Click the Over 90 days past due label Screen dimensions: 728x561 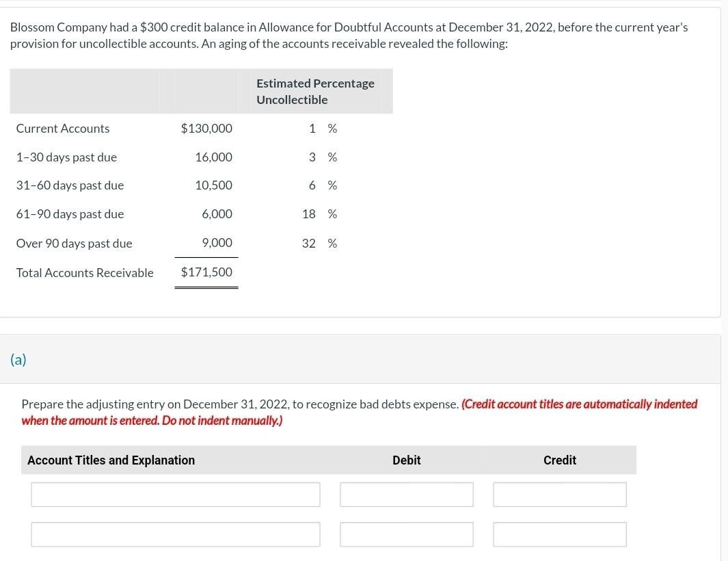(74, 243)
